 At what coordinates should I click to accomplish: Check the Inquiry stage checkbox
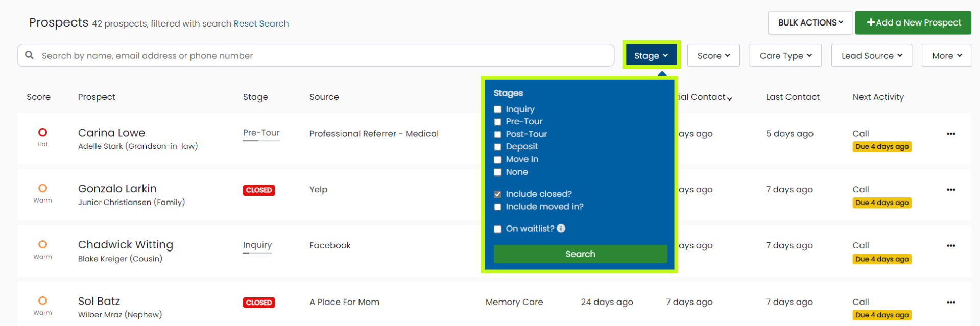click(497, 109)
